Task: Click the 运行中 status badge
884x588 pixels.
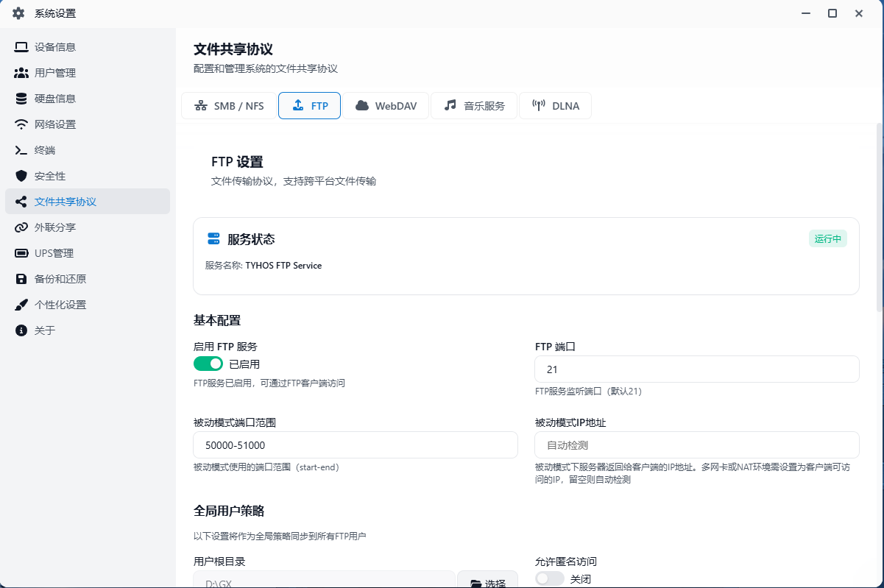Action: click(x=828, y=239)
